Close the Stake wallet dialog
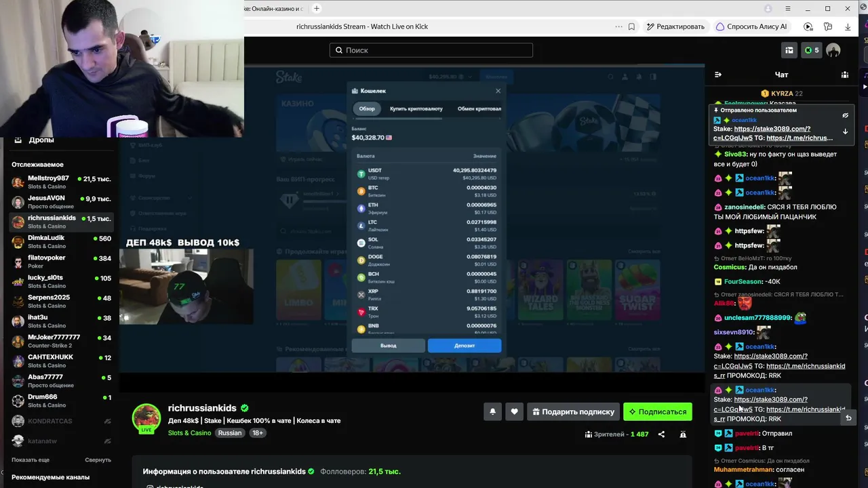The height and width of the screenshot is (488, 868). point(498,91)
